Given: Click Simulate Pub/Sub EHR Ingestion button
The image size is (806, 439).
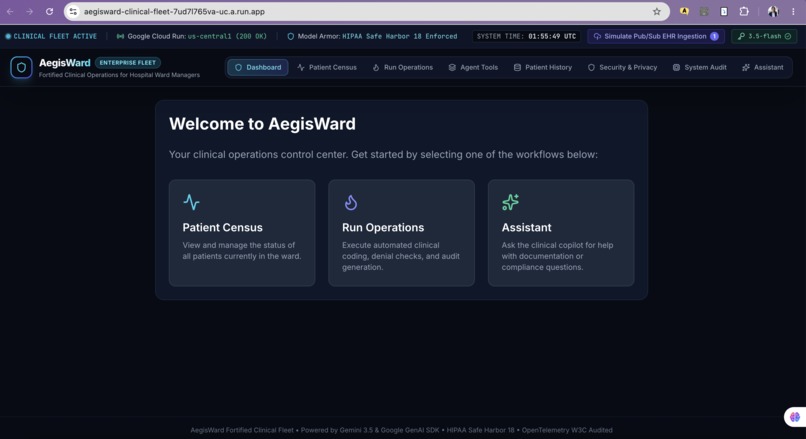Looking at the screenshot, I should pos(656,36).
